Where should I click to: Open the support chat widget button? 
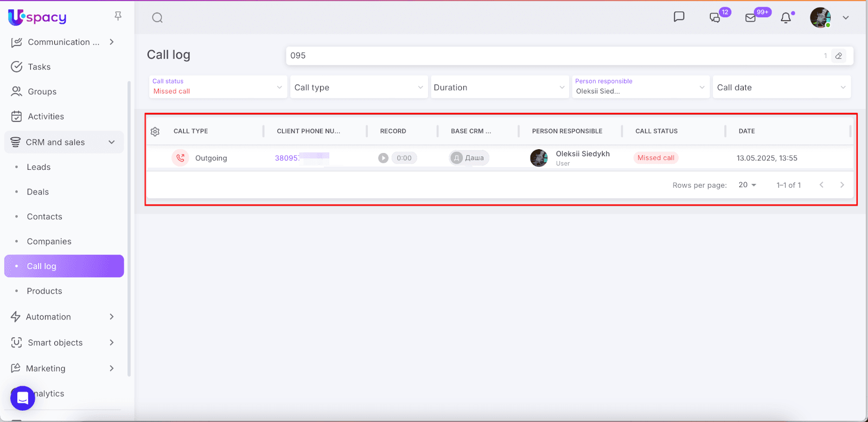click(23, 398)
